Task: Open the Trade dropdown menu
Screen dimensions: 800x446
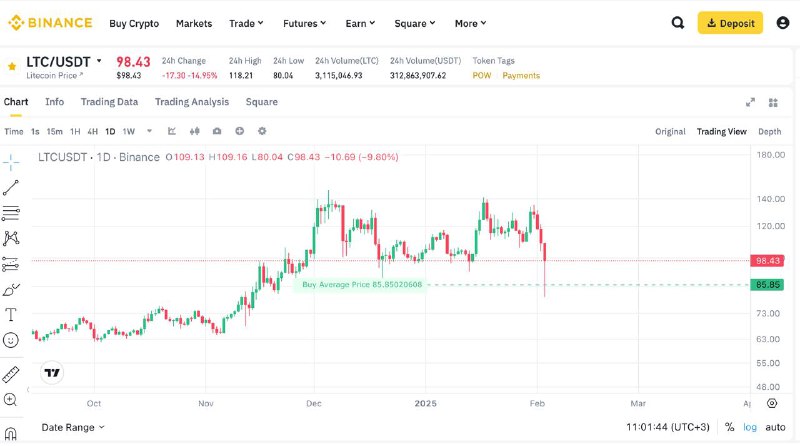Action: (246, 23)
